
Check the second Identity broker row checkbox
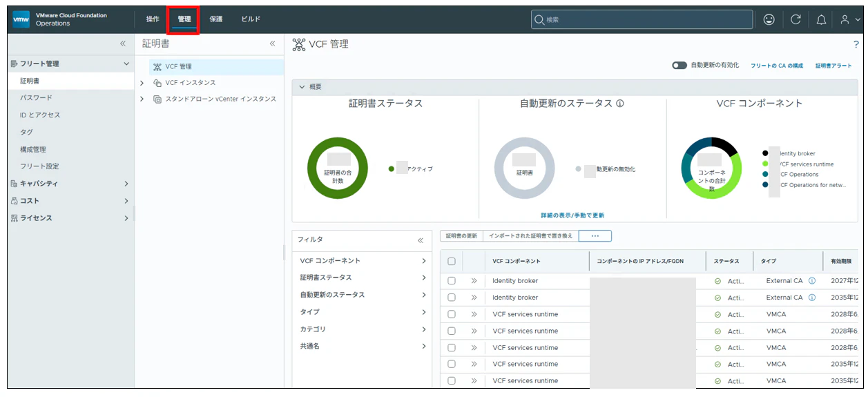coord(452,298)
